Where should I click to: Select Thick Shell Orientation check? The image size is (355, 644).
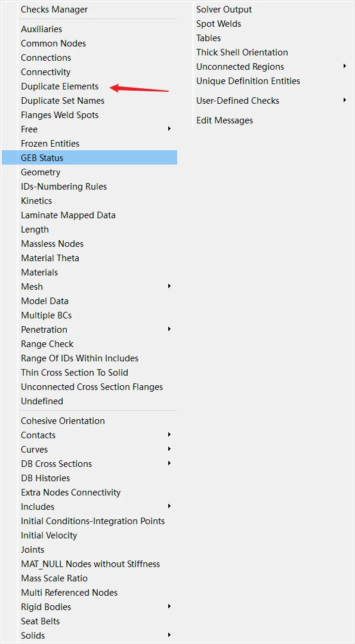click(242, 52)
